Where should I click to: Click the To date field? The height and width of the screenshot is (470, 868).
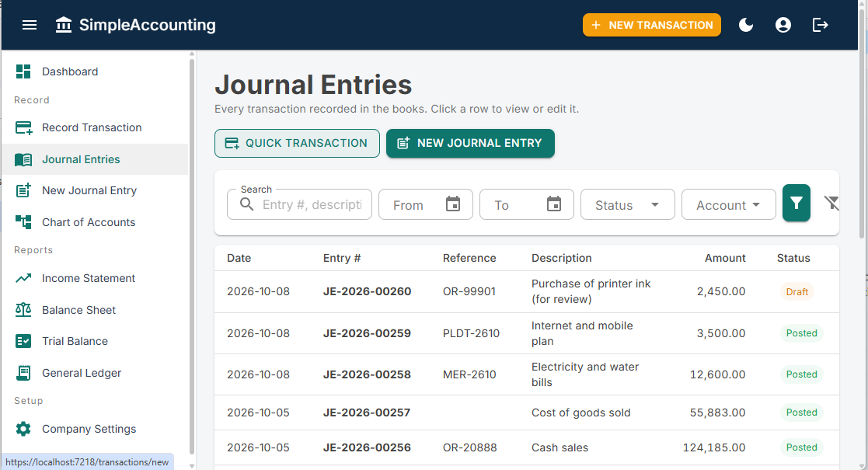pos(526,204)
